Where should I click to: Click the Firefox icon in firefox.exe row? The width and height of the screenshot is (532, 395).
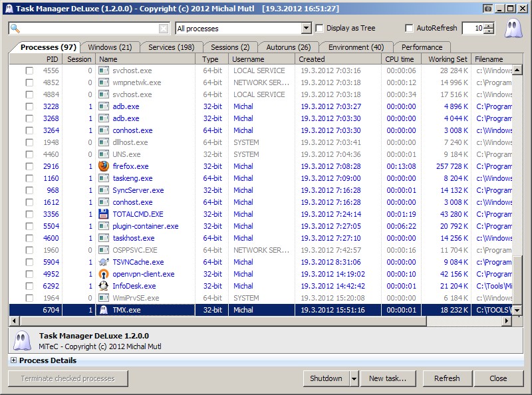[103, 166]
